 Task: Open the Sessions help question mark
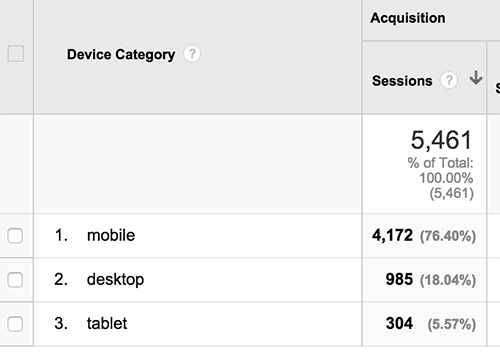pos(449,80)
